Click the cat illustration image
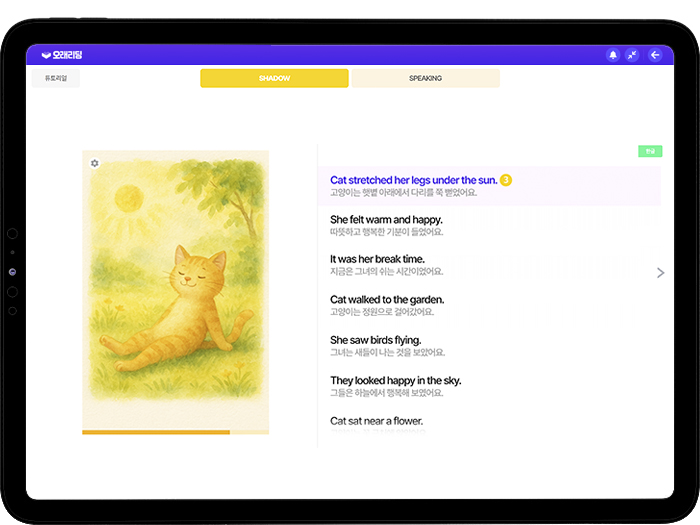This screenshot has width=700, height=525. click(x=175, y=290)
